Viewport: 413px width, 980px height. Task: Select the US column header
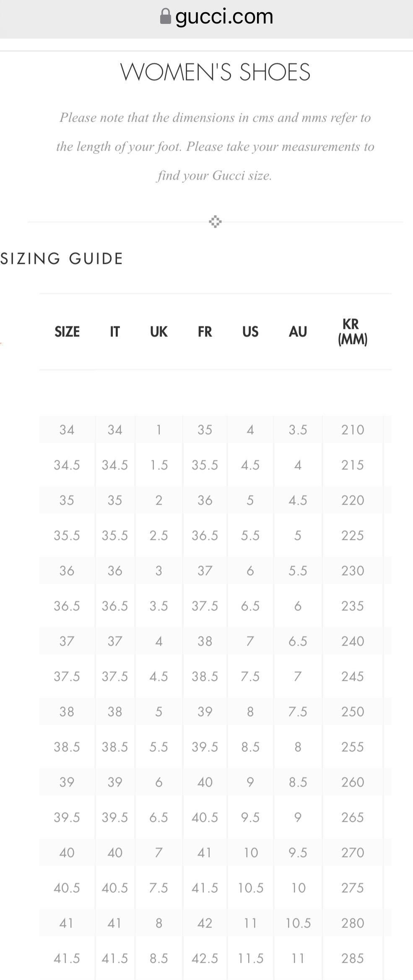click(250, 332)
